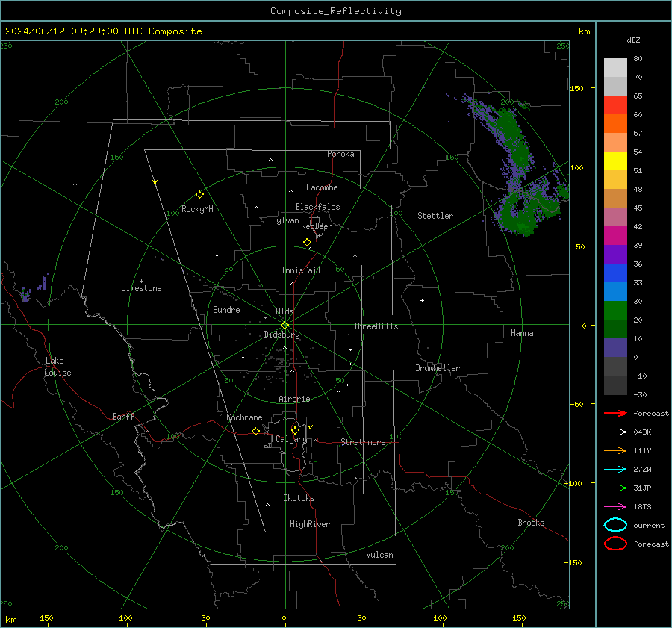Image resolution: width=672 pixels, height=628 pixels.
Task: Click the Didsbury city label
Action: point(281,335)
